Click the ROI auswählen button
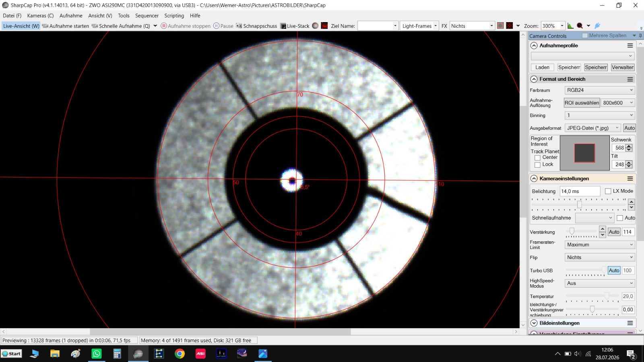The image size is (644, 362). pos(582,103)
